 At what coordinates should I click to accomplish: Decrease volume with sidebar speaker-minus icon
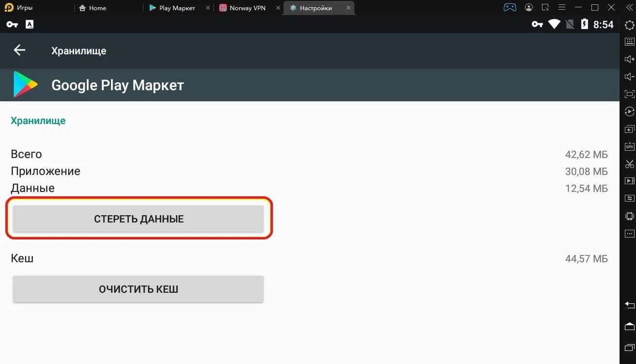(629, 77)
